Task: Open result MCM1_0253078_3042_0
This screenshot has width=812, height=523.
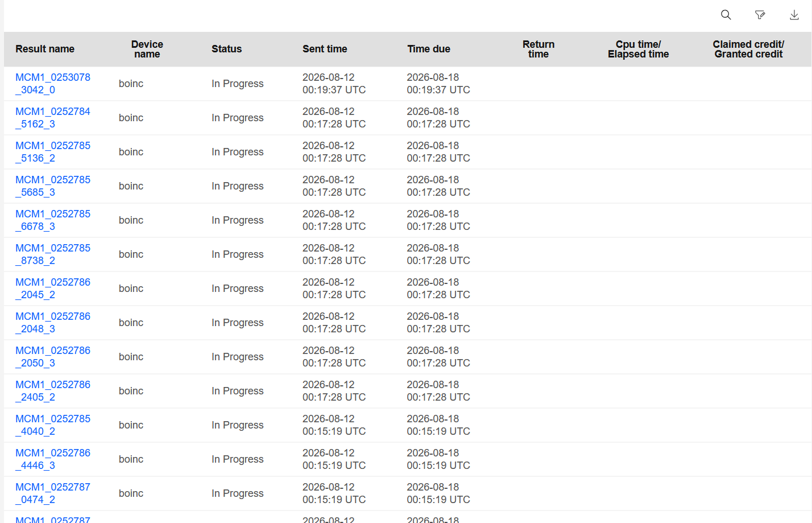Action: (53, 84)
